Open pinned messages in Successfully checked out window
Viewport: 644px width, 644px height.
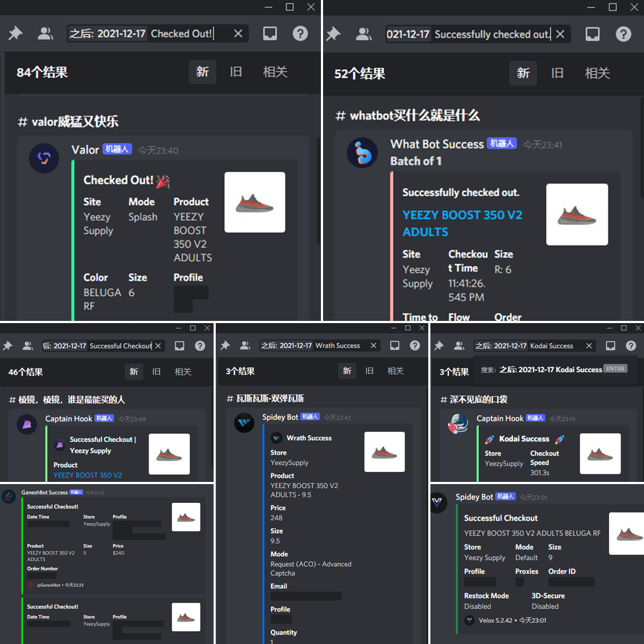(333, 34)
